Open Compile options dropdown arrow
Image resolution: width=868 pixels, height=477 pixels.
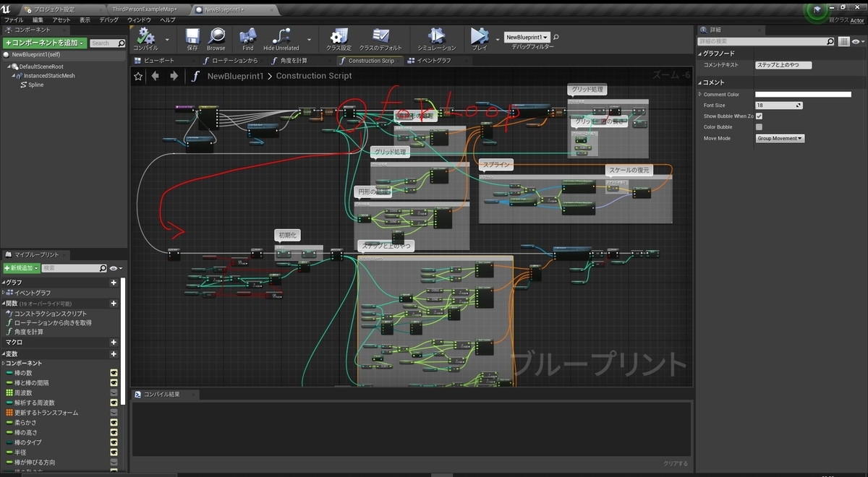click(x=167, y=40)
